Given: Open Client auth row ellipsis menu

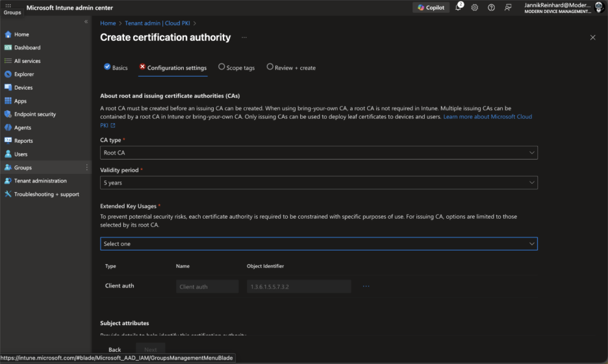Looking at the screenshot, I should click(x=366, y=286).
